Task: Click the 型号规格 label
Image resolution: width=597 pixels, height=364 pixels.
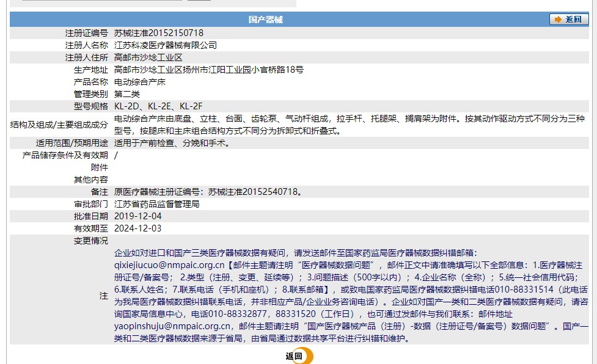Action: coord(91,106)
